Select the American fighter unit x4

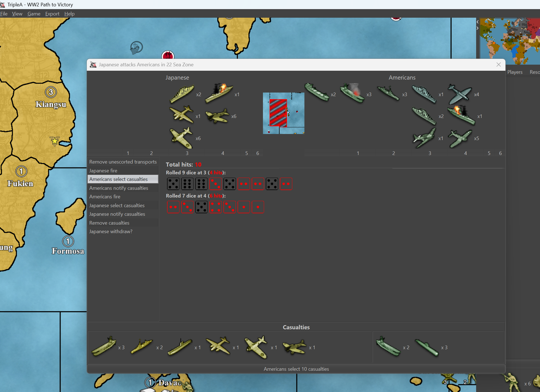coord(460,94)
